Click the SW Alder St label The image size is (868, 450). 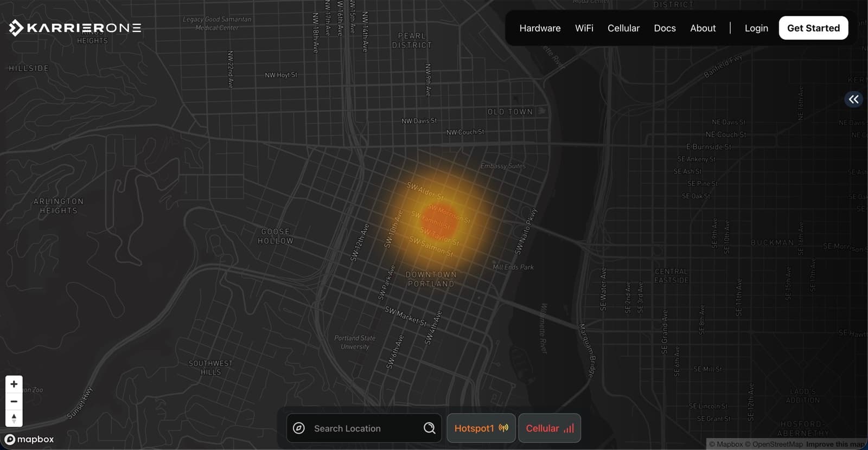pos(425,191)
